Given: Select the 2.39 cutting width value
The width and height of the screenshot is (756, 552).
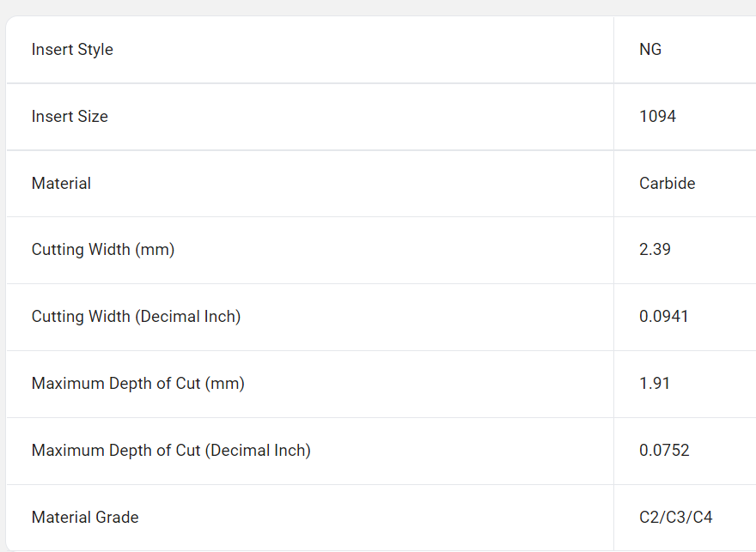Looking at the screenshot, I should pyautogui.click(x=655, y=250).
